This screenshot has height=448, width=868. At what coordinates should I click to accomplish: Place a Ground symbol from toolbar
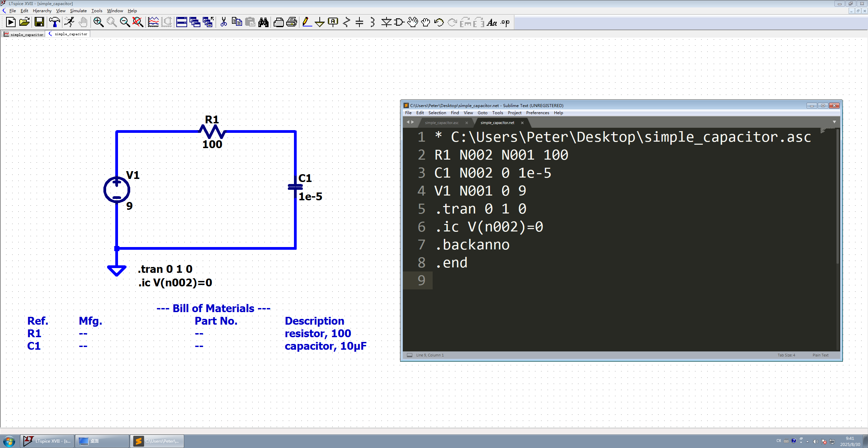pos(319,22)
